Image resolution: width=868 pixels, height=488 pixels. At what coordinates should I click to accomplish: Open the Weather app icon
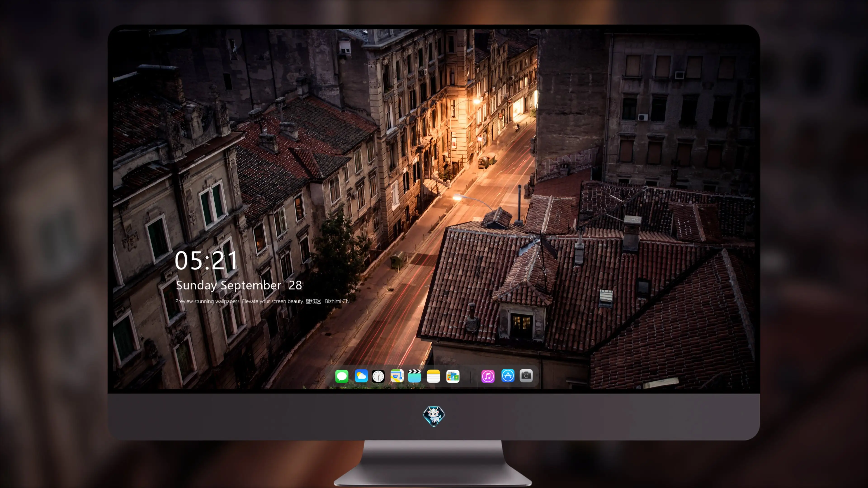(x=361, y=376)
